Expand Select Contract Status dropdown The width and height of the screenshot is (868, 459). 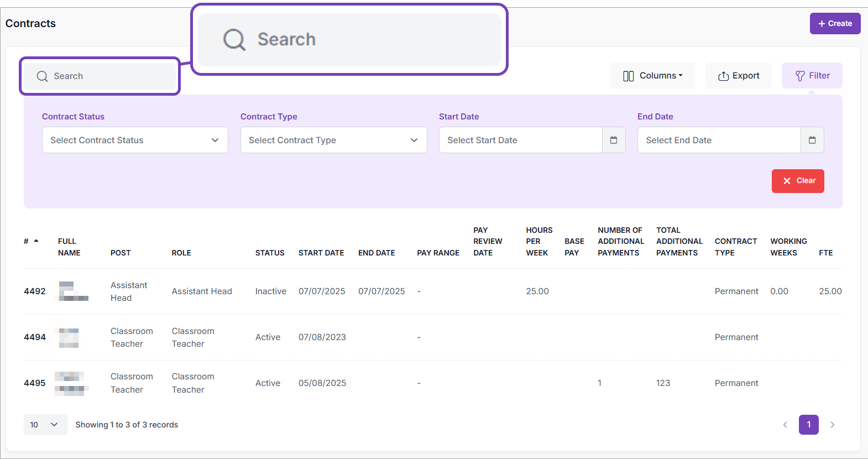pyautogui.click(x=135, y=140)
